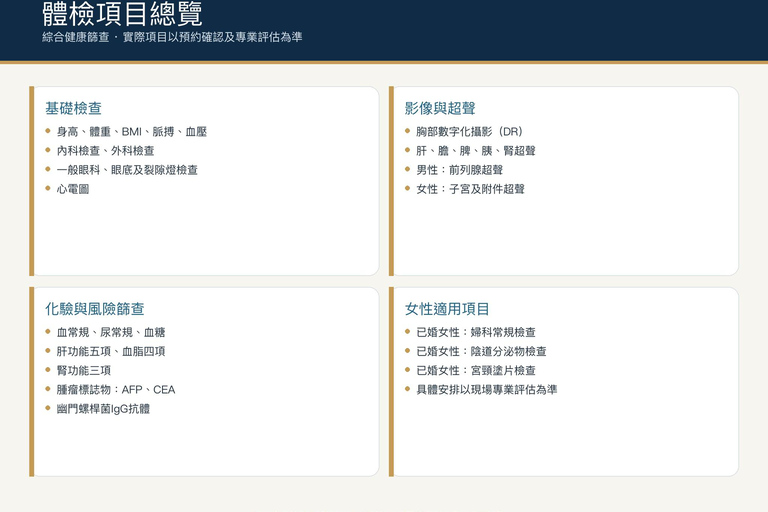
Task: Click 男性：前列腺超聲 item
Action: coord(459,170)
